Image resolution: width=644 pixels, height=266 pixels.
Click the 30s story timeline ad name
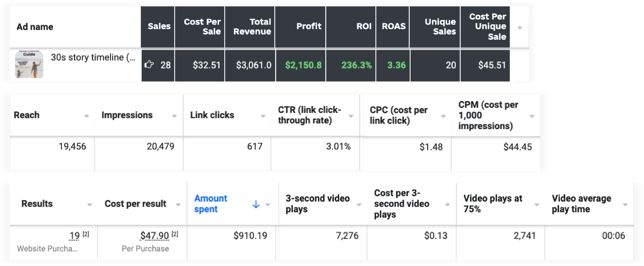pos(93,57)
